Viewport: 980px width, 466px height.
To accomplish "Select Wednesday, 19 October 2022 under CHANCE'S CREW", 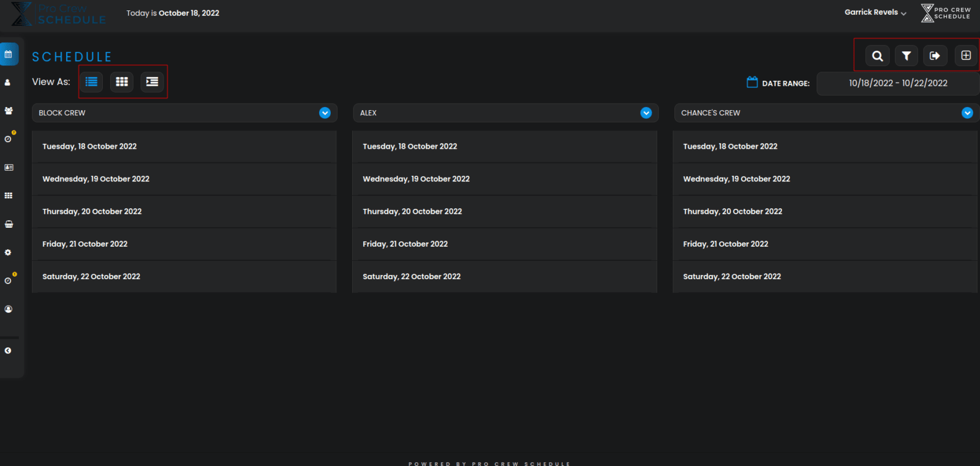I will (x=825, y=179).
